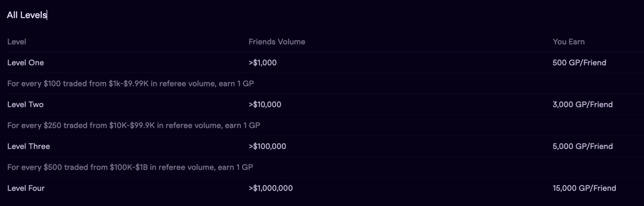Select the Level Three row label

pos(29,146)
